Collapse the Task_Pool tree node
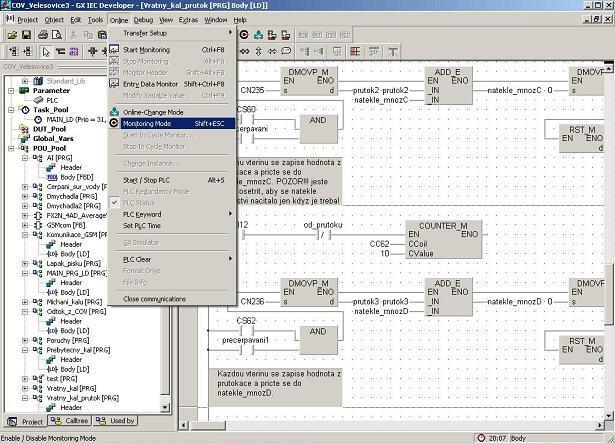The height and width of the screenshot is (443, 615). tap(11, 110)
